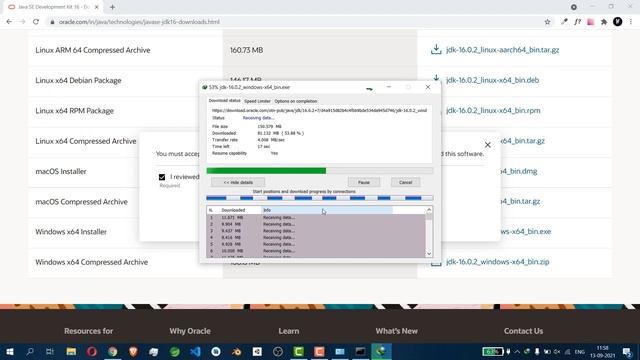Switch to Chrome in taskbar

(x=113, y=351)
